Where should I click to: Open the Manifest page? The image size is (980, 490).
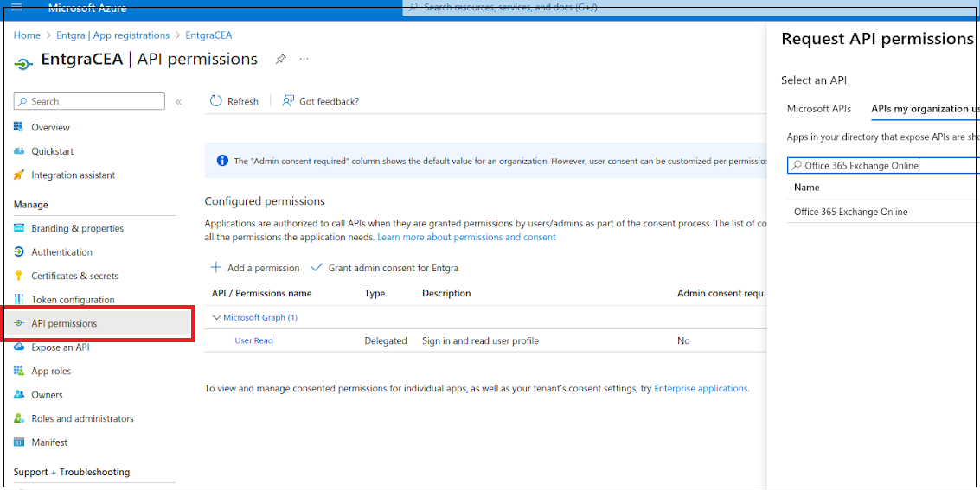click(49, 442)
